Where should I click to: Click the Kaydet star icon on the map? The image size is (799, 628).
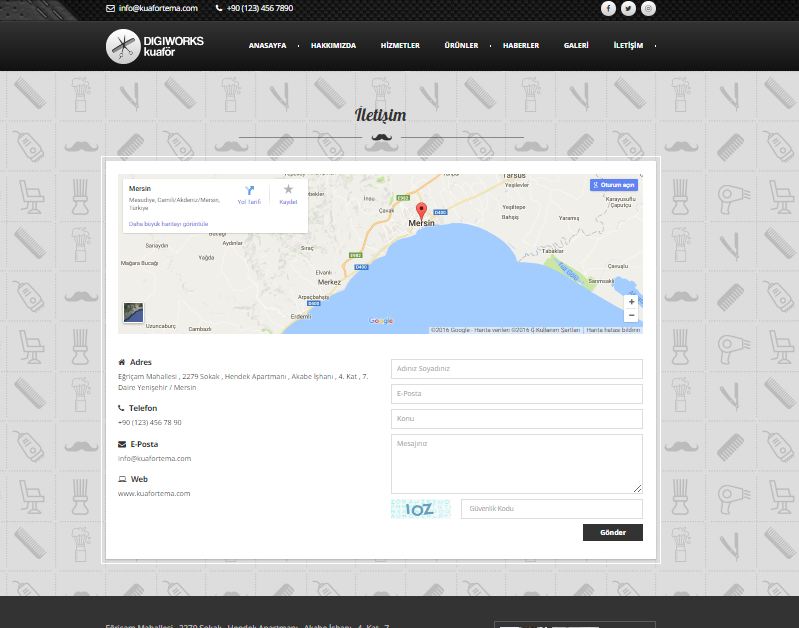point(288,189)
